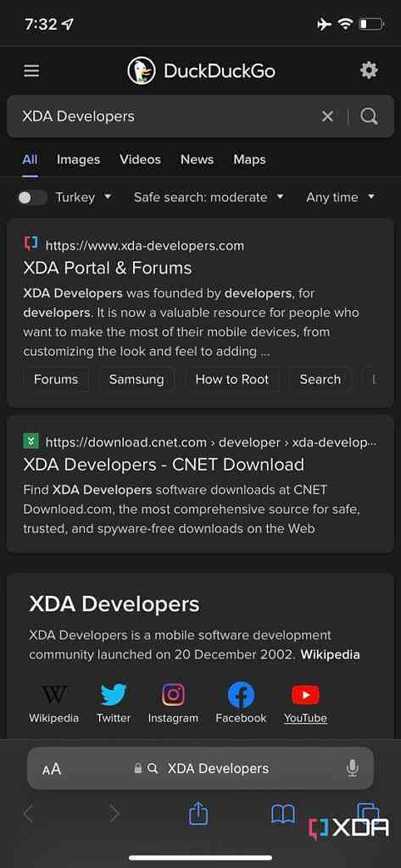Open DuckDuckGo settings gear

369,70
